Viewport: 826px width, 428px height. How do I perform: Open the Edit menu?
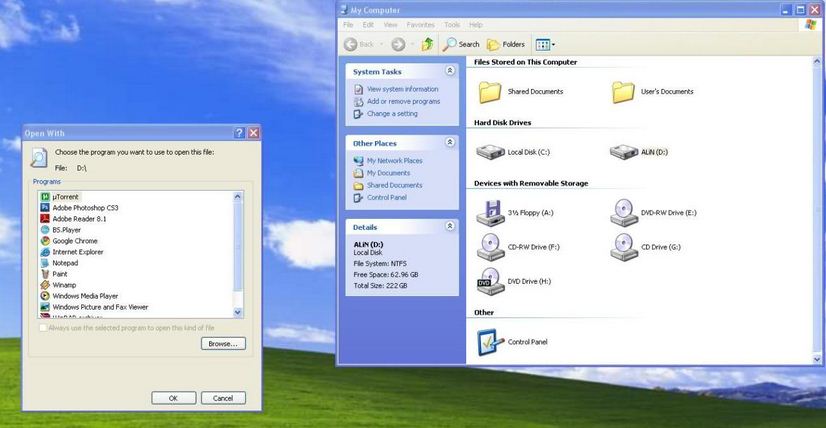tap(368, 25)
